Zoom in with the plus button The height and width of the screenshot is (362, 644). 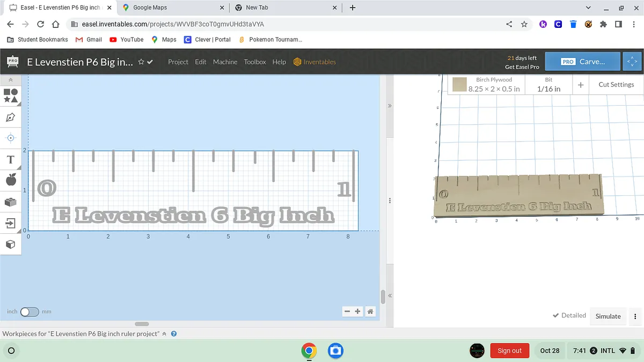point(358,312)
